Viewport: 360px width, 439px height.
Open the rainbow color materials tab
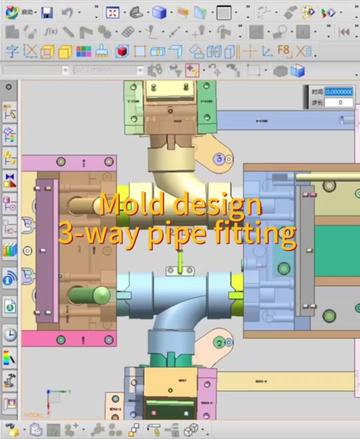[x=10, y=358]
